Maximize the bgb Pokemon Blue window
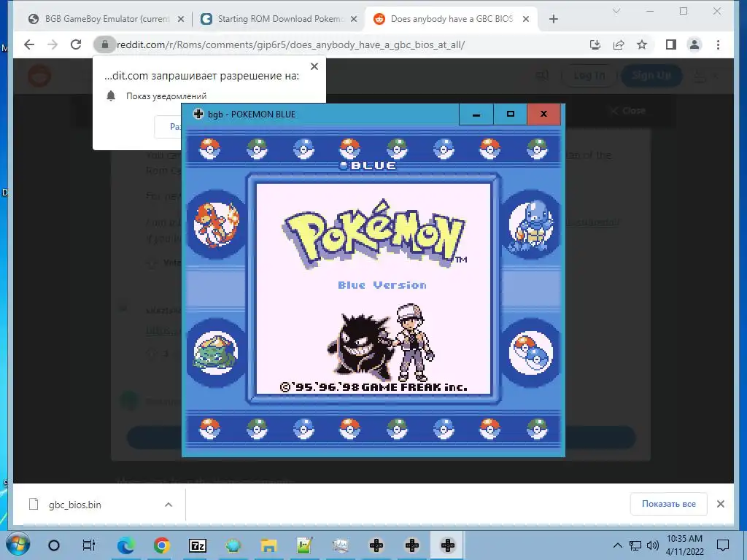Viewport: 747px width, 560px height. coord(510,114)
